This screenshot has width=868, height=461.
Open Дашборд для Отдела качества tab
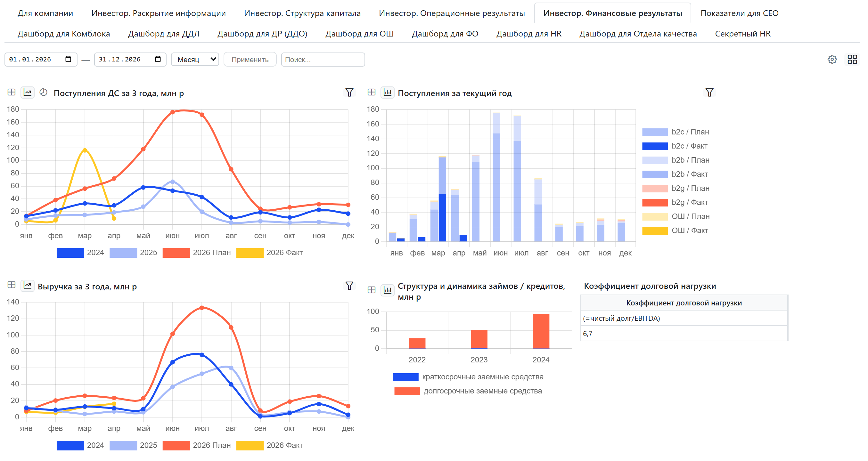tap(638, 34)
